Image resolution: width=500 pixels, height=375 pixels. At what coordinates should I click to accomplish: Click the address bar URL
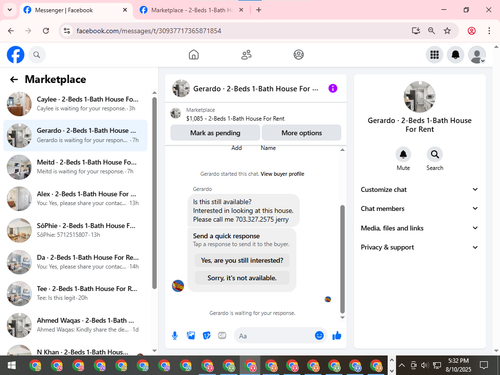click(149, 31)
